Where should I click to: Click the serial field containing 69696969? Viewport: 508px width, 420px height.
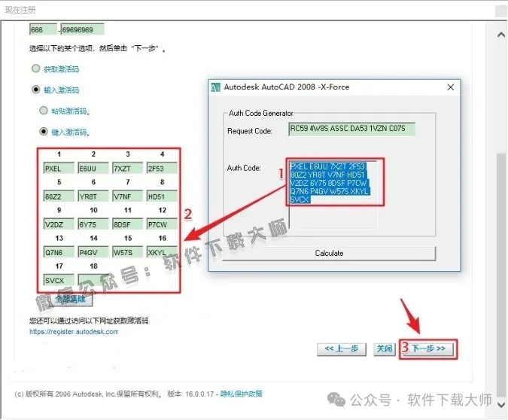tap(82, 29)
